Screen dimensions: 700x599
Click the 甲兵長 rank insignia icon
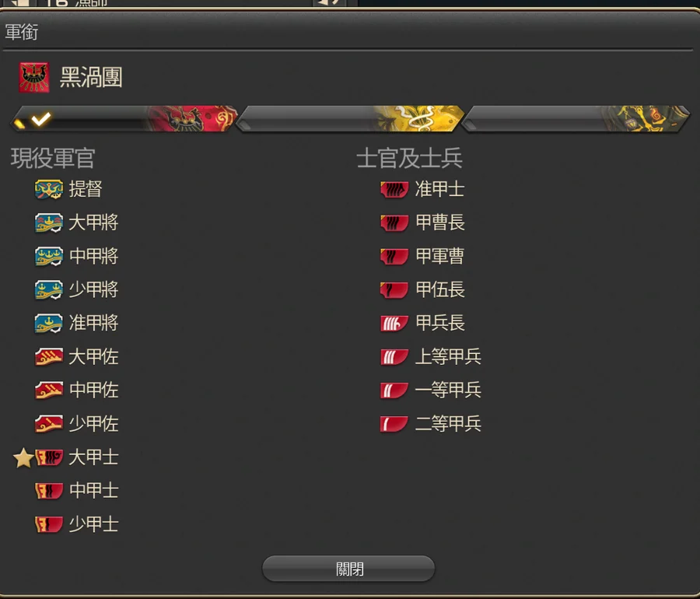pyautogui.click(x=394, y=323)
